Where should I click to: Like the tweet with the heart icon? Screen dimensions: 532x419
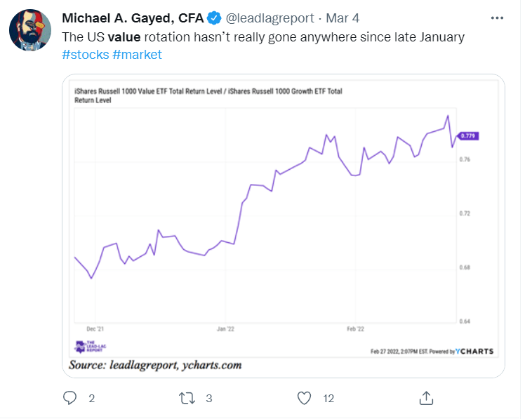coord(304,398)
